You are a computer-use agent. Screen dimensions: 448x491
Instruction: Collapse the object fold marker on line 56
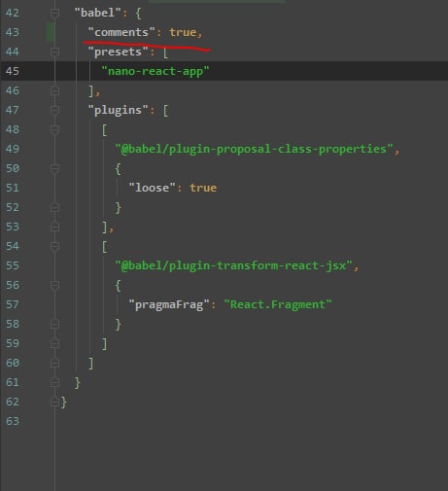click(54, 285)
